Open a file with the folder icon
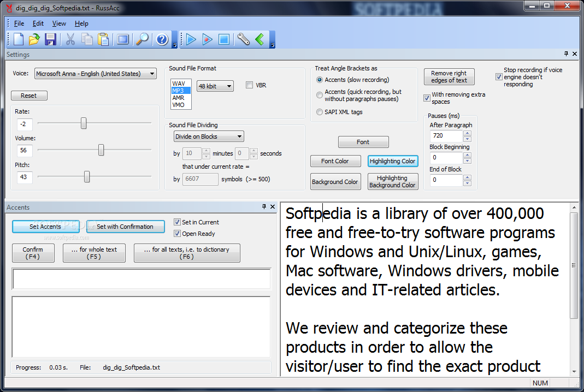This screenshot has height=392, width=584. (x=34, y=39)
